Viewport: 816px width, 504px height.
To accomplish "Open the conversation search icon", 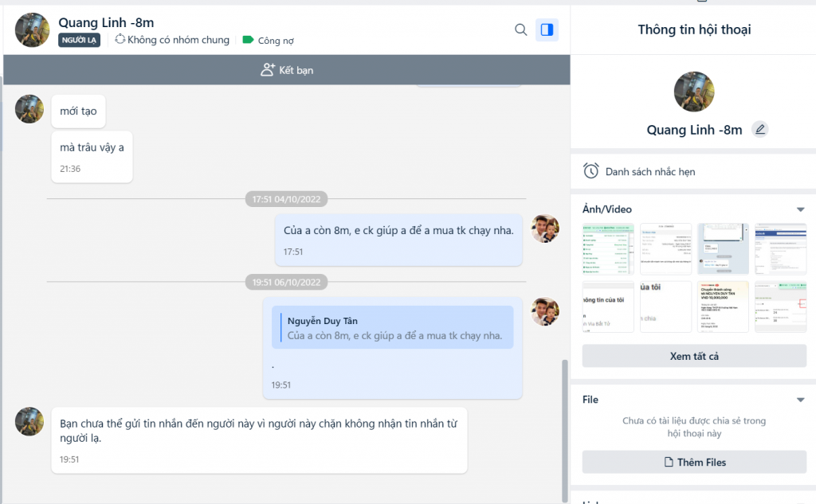I will [521, 29].
